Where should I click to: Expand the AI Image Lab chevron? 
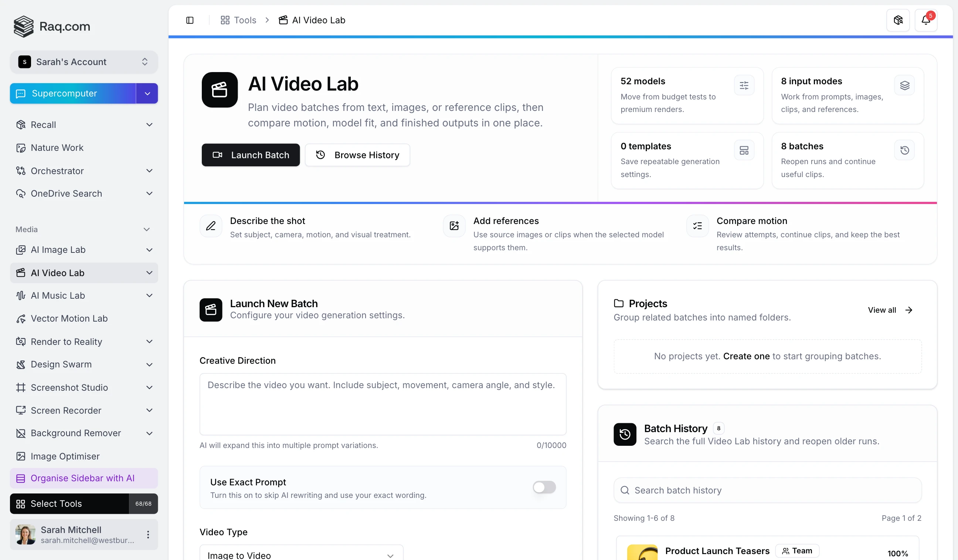149,250
